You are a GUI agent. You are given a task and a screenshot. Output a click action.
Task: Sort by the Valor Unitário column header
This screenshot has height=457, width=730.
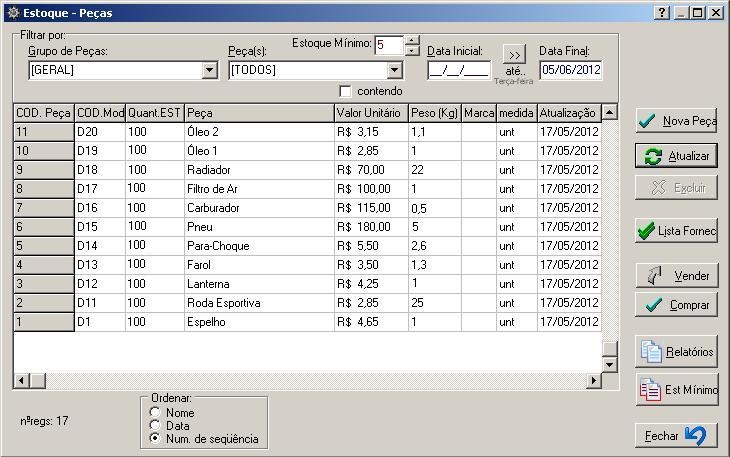tap(370, 113)
